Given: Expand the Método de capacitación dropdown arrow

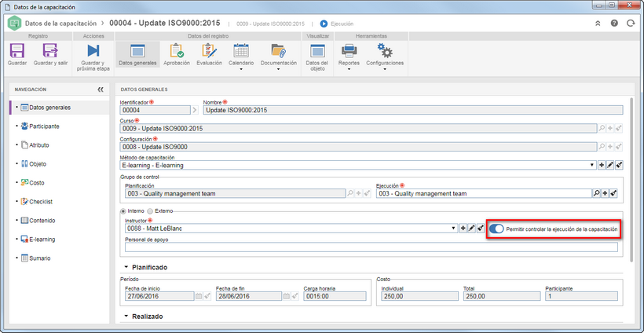Looking at the screenshot, I should [592, 165].
